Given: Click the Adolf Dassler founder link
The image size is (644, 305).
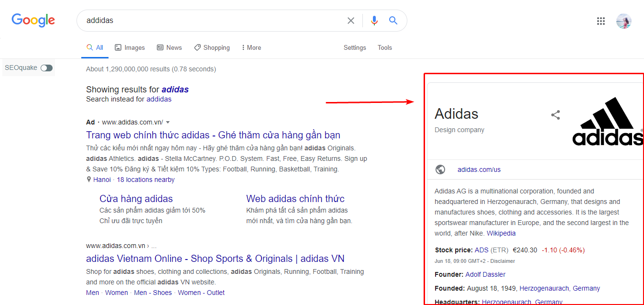Looking at the screenshot, I should [485, 274].
